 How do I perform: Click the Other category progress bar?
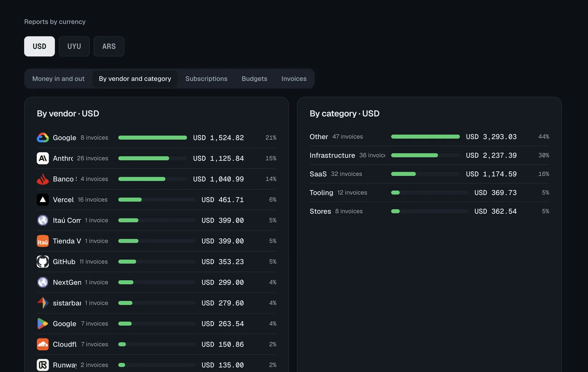pos(425,137)
